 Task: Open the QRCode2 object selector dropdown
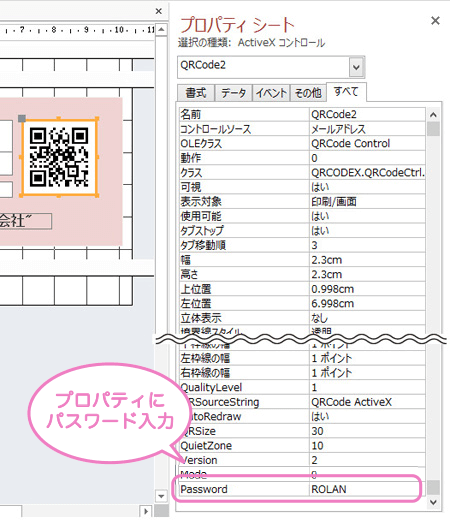click(356, 67)
